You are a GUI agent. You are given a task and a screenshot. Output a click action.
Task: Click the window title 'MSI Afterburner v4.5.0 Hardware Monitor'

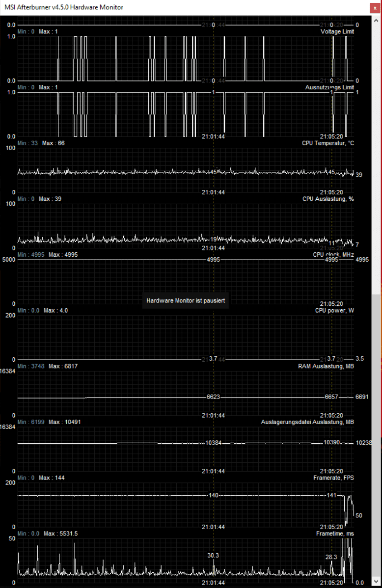click(64, 7)
